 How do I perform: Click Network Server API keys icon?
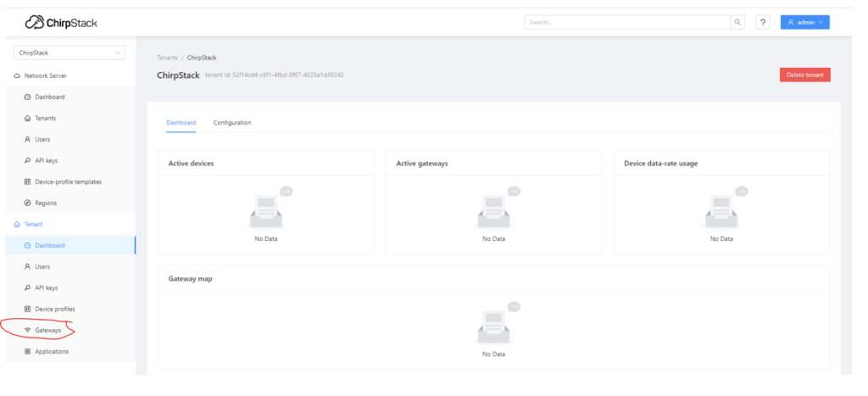(28, 160)
